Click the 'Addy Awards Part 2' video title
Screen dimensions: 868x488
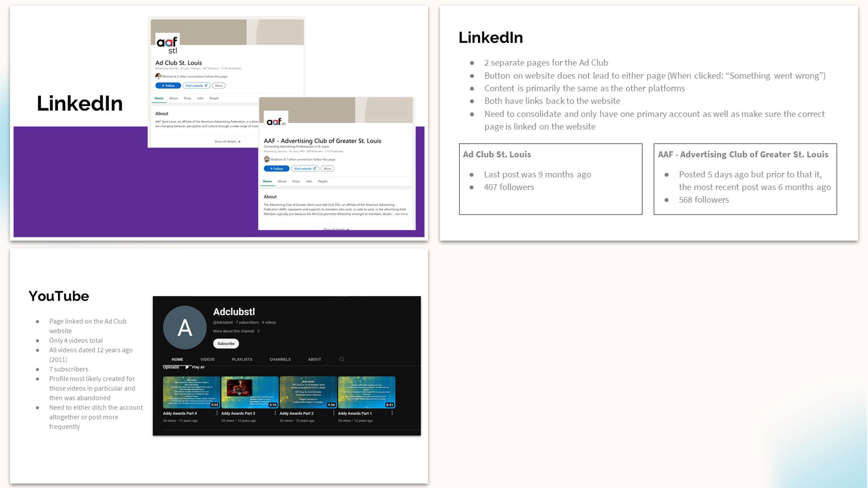(296, 413)
